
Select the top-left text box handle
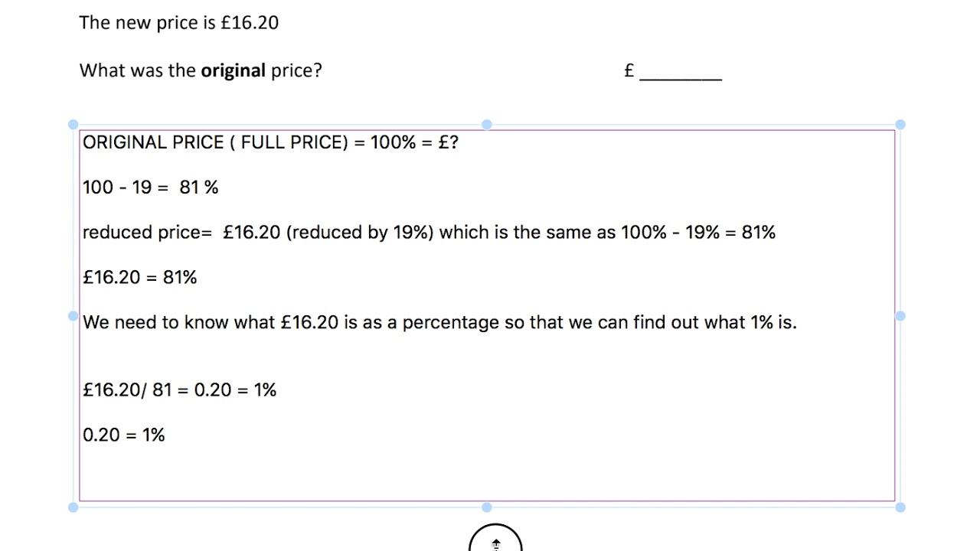(73, 124)
